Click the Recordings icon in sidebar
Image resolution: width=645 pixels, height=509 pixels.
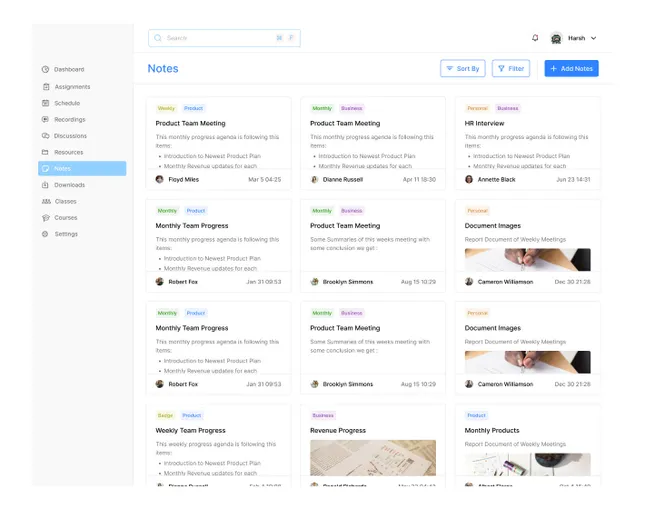45,119
